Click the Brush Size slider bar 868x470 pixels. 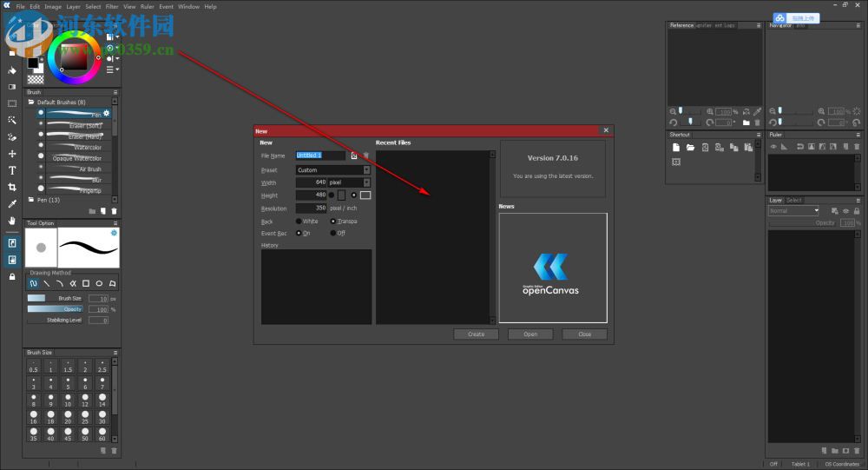tap(56, 298)
